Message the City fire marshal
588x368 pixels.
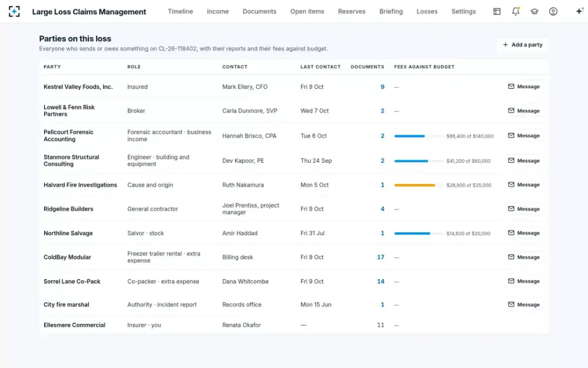pos(524,305)
